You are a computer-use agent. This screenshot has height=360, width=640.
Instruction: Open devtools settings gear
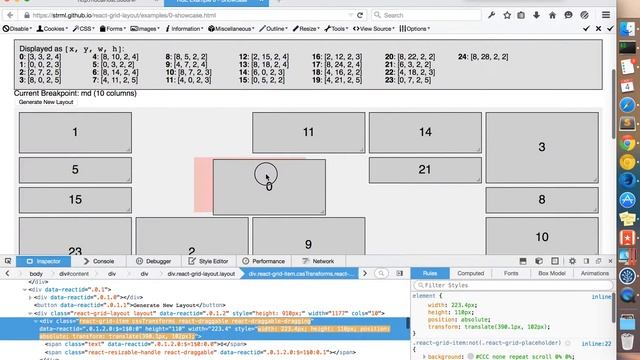click(572, 261)
